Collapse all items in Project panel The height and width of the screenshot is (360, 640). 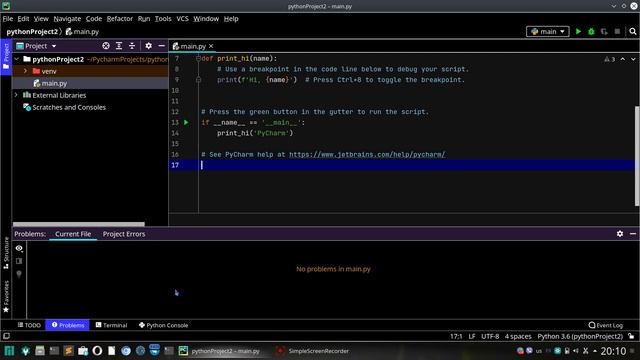pos(132,46)
